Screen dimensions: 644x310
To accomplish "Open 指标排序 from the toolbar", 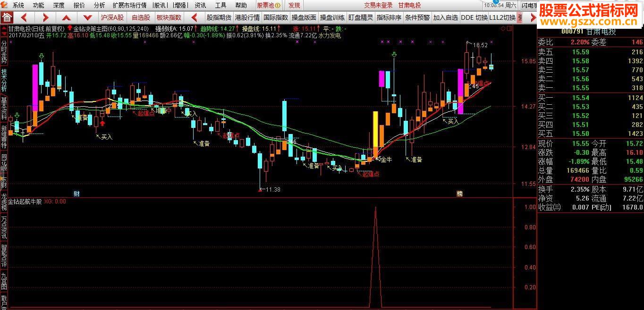I will pos(389,17).
